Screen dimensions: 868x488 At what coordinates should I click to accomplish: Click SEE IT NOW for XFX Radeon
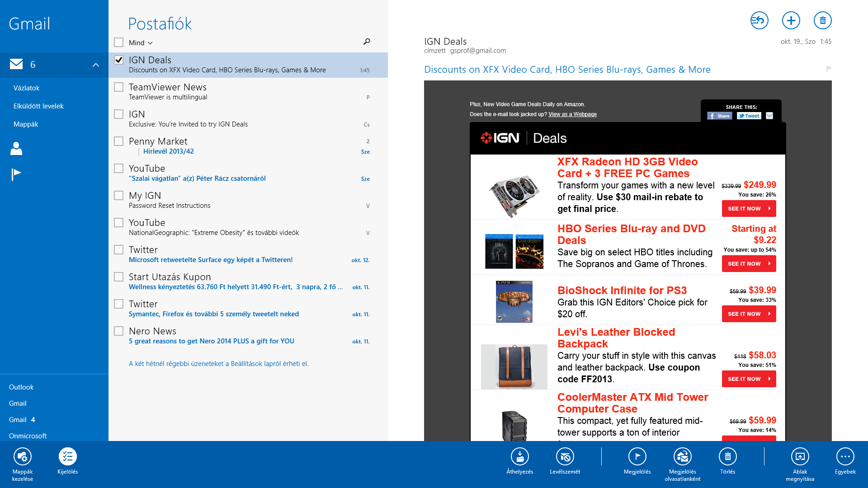click(x=749, y=209)
